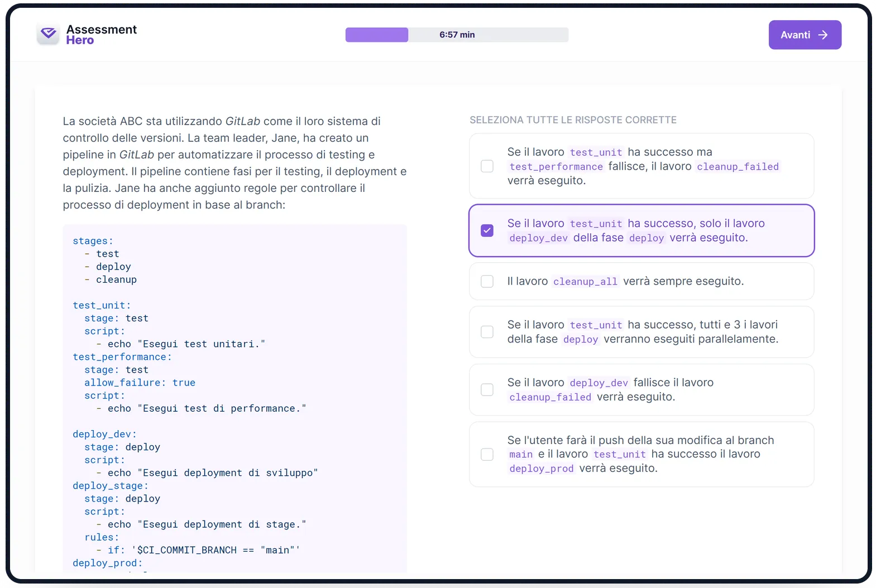The width and height of the screenshot is (876, 588).
Task: Click the 'cleanup_all' code tag in third answer
Action: pos(585,281)
